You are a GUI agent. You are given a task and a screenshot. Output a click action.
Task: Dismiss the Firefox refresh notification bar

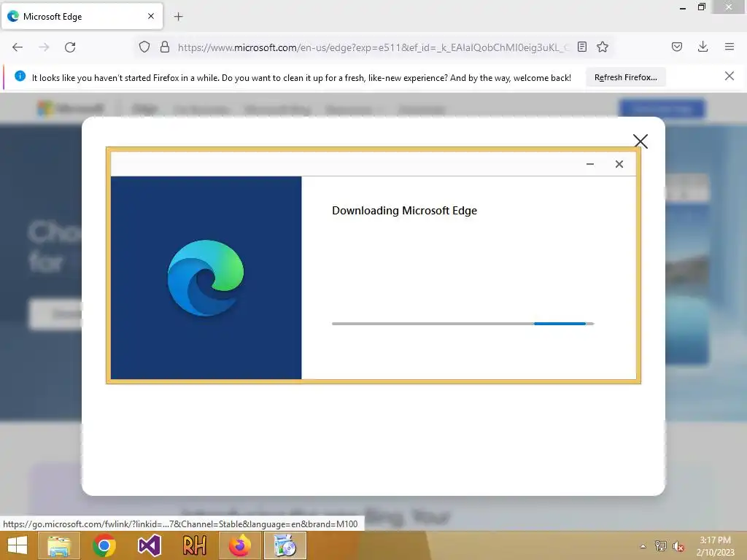tap(729, 76)
